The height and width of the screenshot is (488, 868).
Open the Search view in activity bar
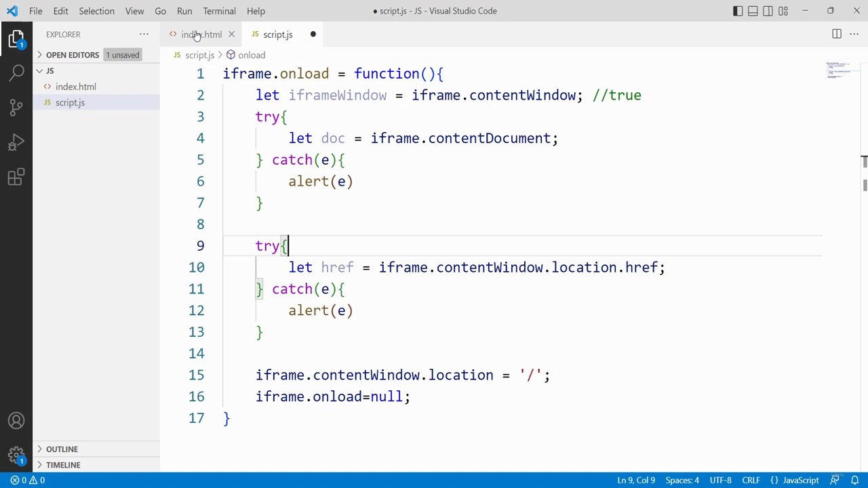coord(16,72)
